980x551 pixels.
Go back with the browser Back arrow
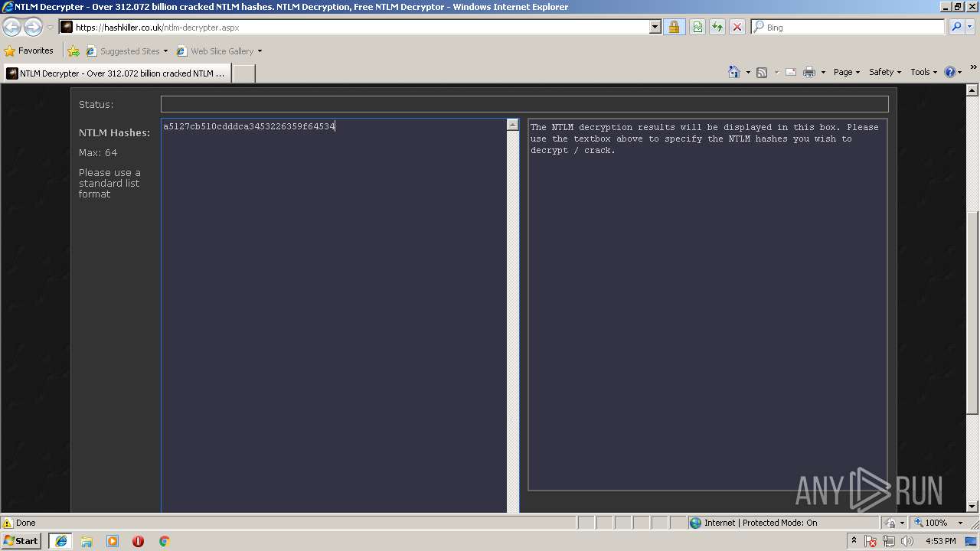tap(11, 27)
